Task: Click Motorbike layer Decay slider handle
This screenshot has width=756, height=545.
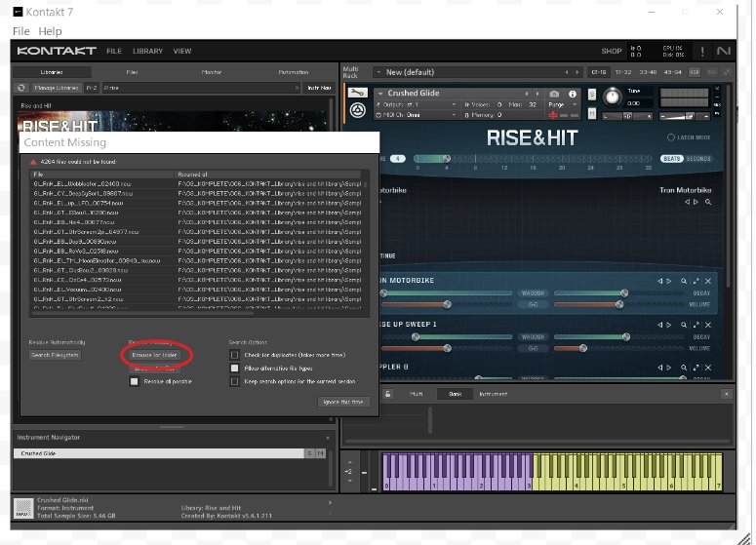Action: [624, 293]
